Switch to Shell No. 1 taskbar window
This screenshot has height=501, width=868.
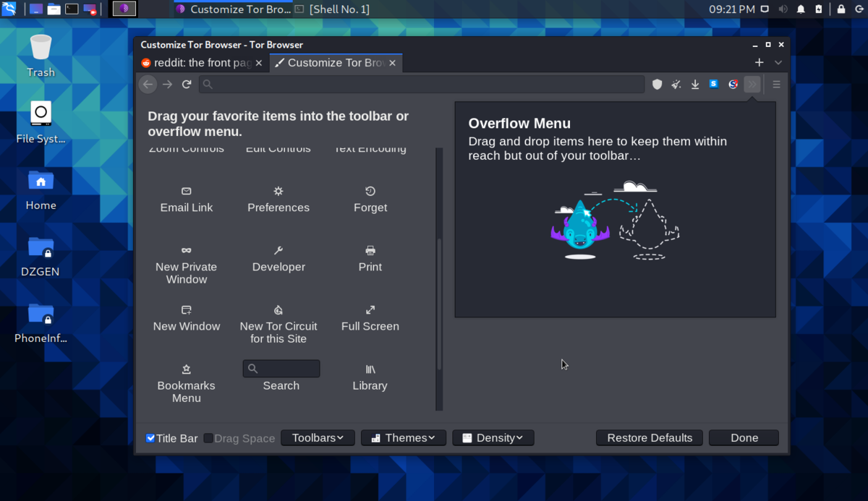[332, 9]
